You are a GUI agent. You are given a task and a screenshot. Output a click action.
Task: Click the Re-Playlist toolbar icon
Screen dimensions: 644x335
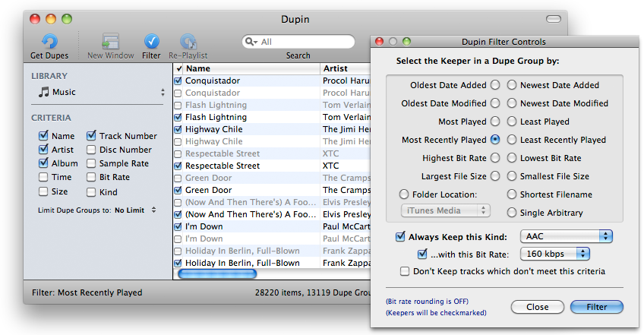[188, 42]
